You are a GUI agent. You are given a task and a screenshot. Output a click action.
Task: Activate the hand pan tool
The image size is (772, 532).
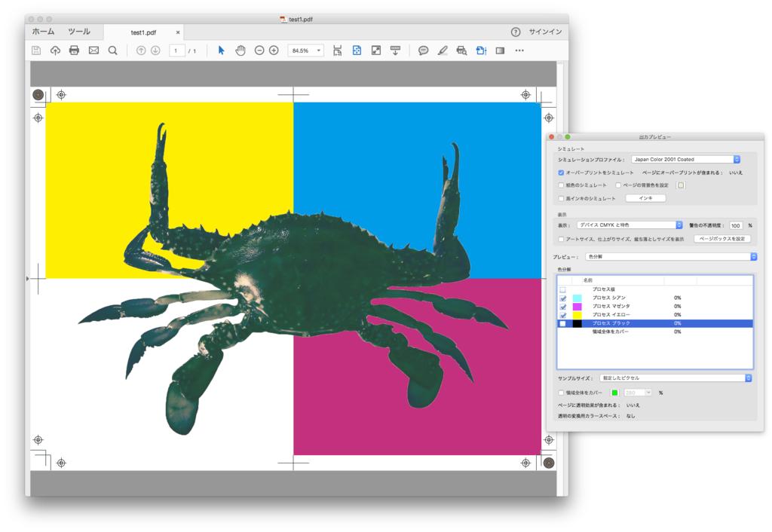click(x=240, y=50)
